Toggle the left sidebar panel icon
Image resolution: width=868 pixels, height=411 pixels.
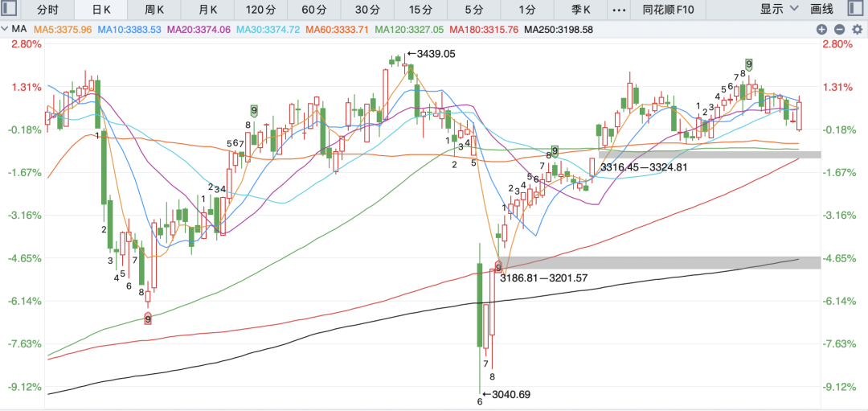[10, 10]
